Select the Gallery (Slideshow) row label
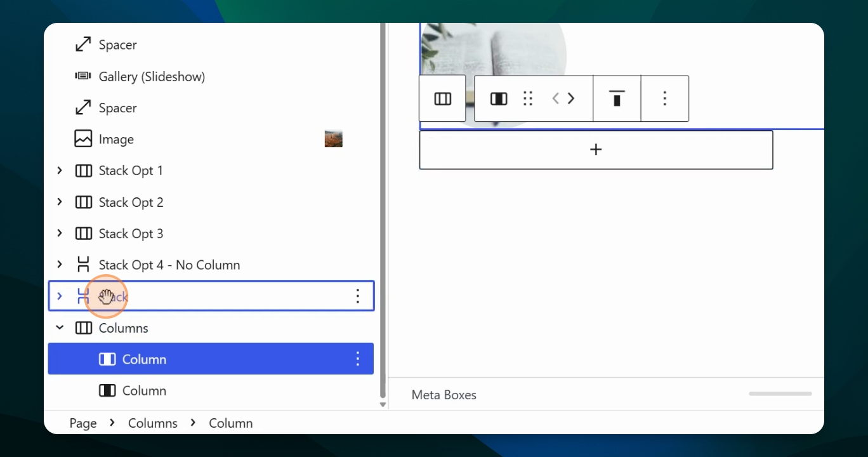This screenshot has width=868, height=457. [152, 77]
